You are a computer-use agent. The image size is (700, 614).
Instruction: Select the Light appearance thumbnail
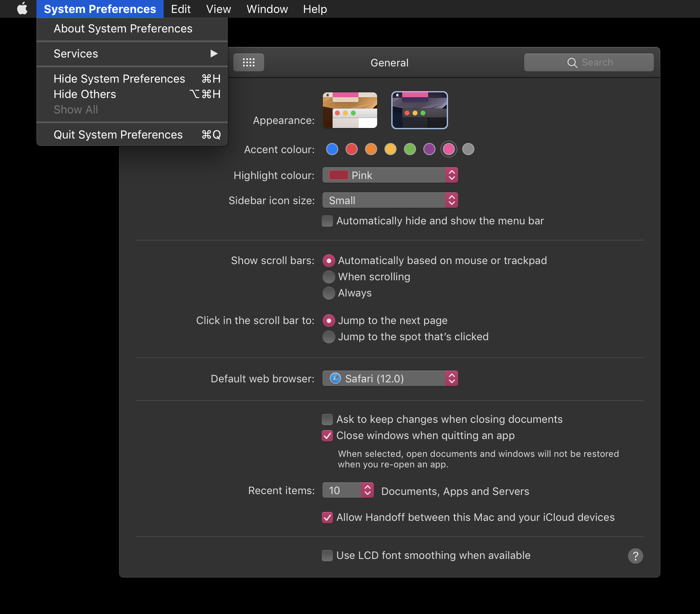tap(350, 110)
